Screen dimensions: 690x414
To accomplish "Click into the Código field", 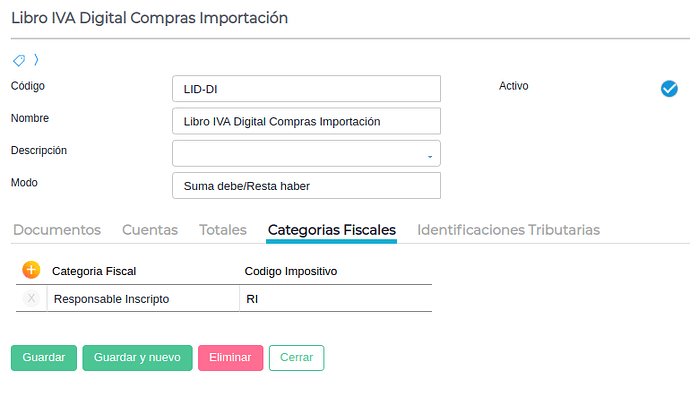I will (x=306, y=89).
